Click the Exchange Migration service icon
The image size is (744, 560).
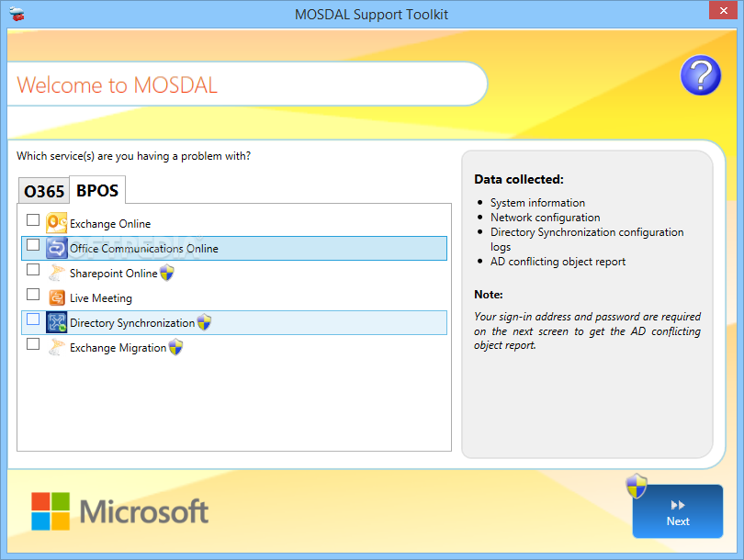[x=56, y=347]
